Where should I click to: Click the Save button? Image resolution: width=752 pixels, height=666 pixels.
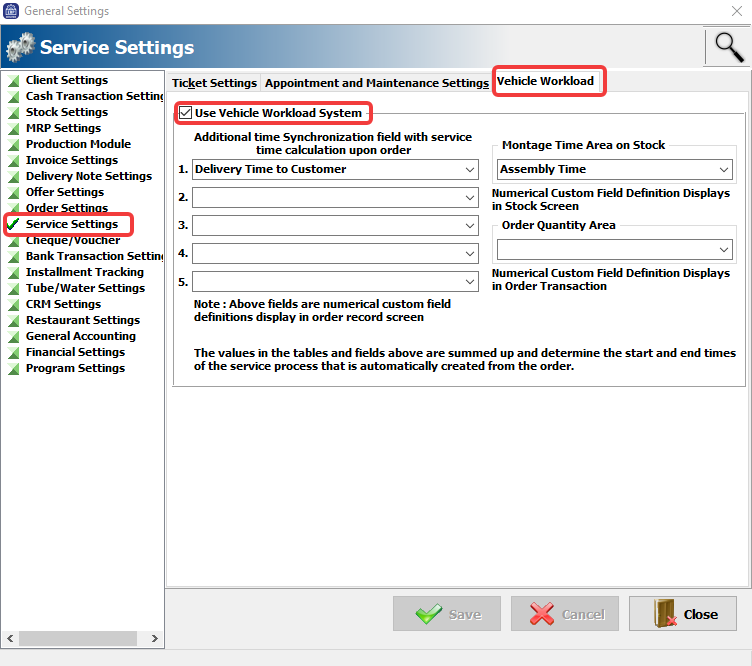(447, 614)
